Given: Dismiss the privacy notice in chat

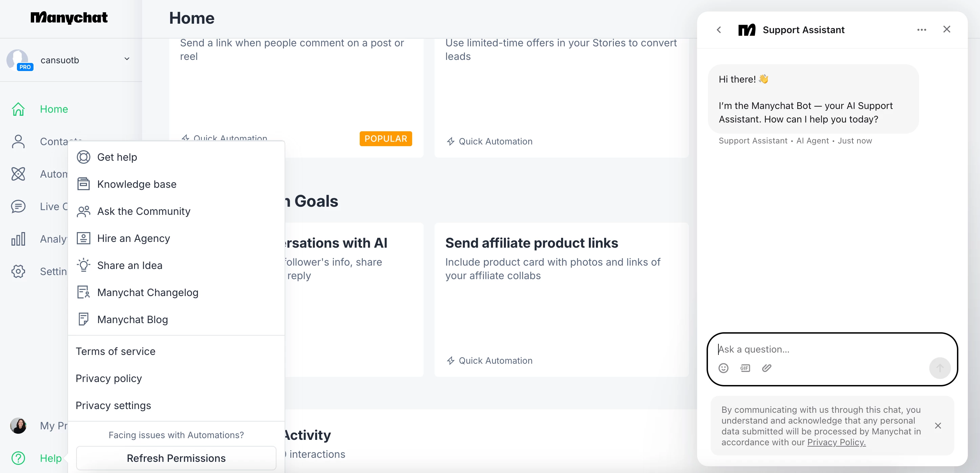Looking at the screenshot, I should point(938,426).
